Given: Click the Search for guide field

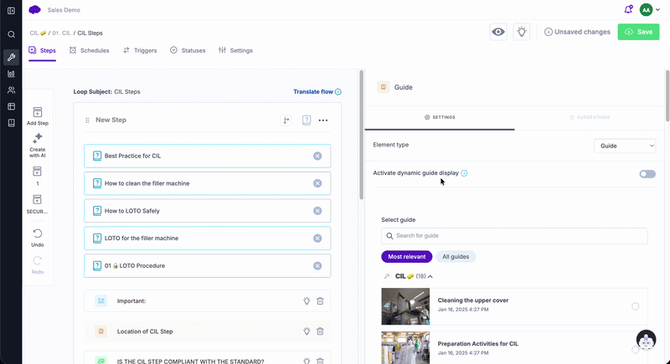Looking at the screenshot, I should coord(514,236).
